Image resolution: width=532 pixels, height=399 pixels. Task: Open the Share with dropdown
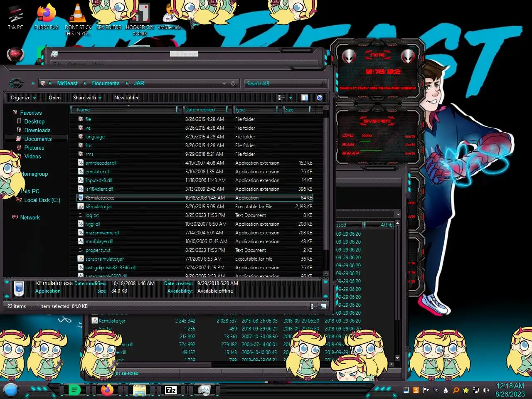pos(87,98)
